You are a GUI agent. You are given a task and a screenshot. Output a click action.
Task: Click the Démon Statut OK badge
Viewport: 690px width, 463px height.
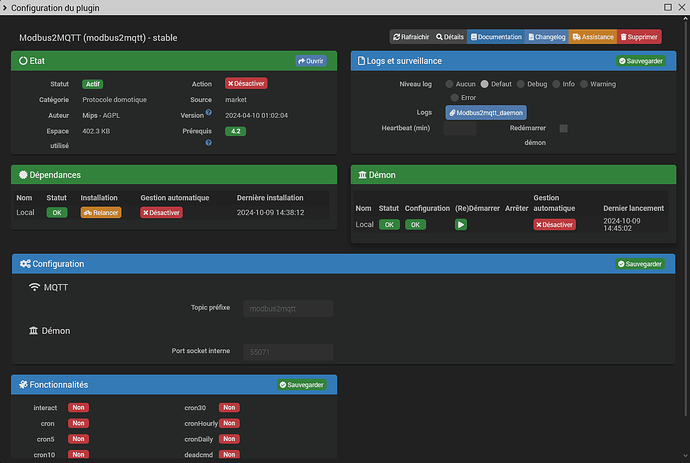[389, 224]
